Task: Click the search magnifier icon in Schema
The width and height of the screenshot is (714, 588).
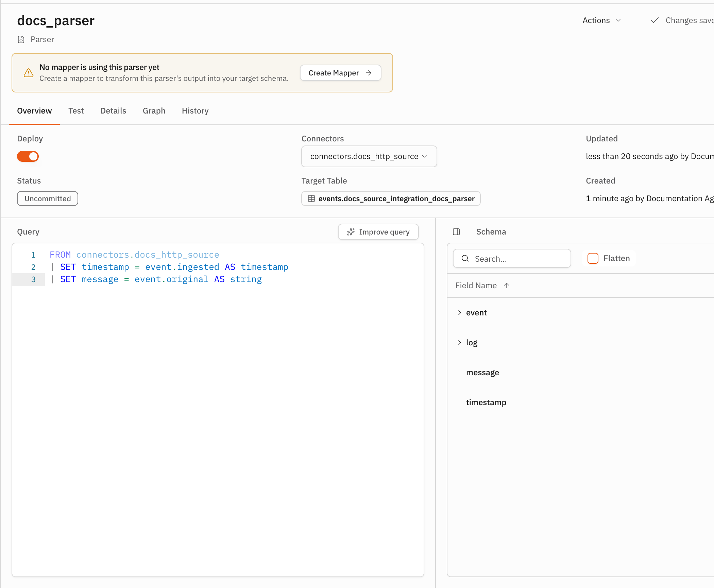Action: pyautogui.click(x=465, y=259)
